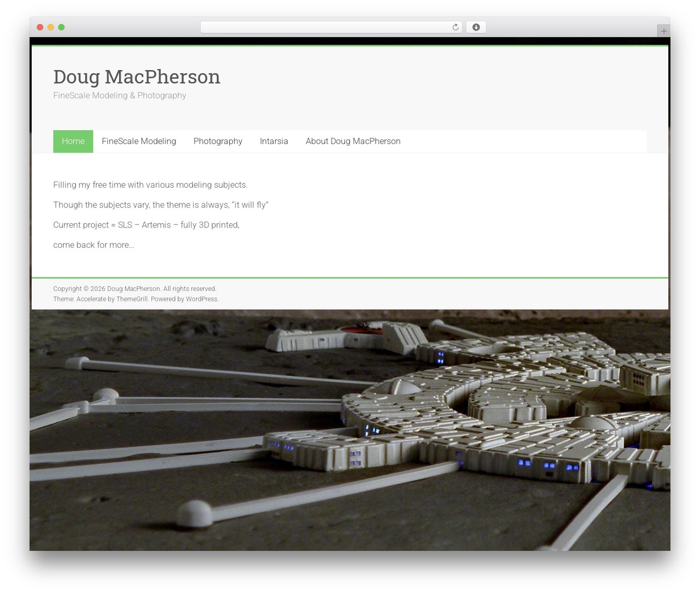Open About Doug MacPherson page
The image size is (700, 593).
click(353, 141)
